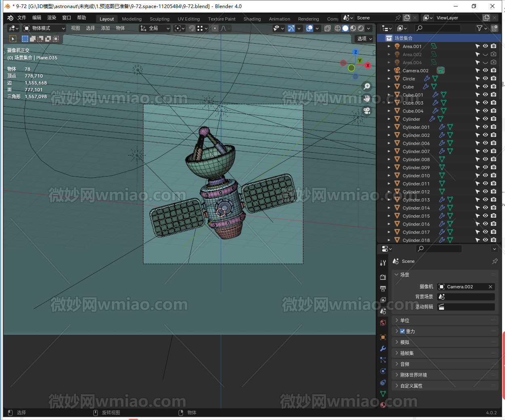Toggle visibility eye for Cube.001

tap(485, 95)
